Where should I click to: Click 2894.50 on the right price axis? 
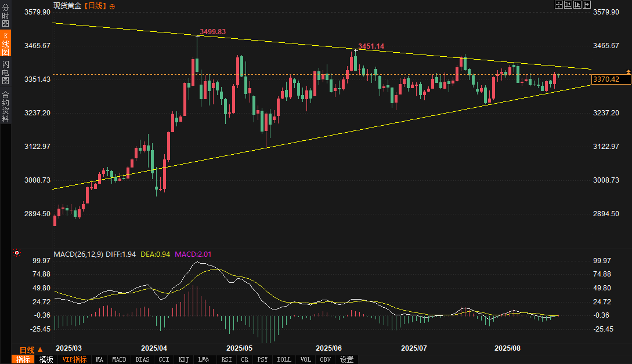click(606, 213)
